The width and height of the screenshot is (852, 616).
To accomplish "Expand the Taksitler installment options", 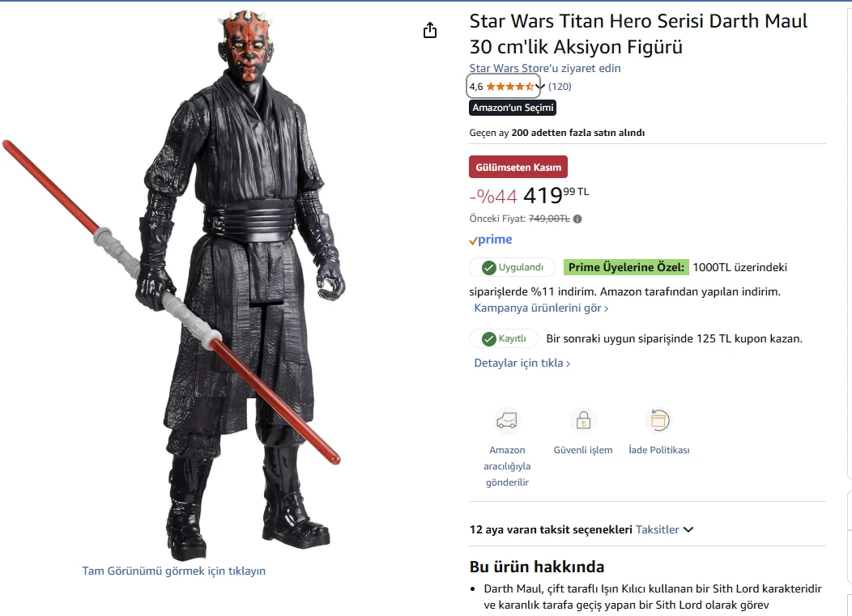I will 664,529.
